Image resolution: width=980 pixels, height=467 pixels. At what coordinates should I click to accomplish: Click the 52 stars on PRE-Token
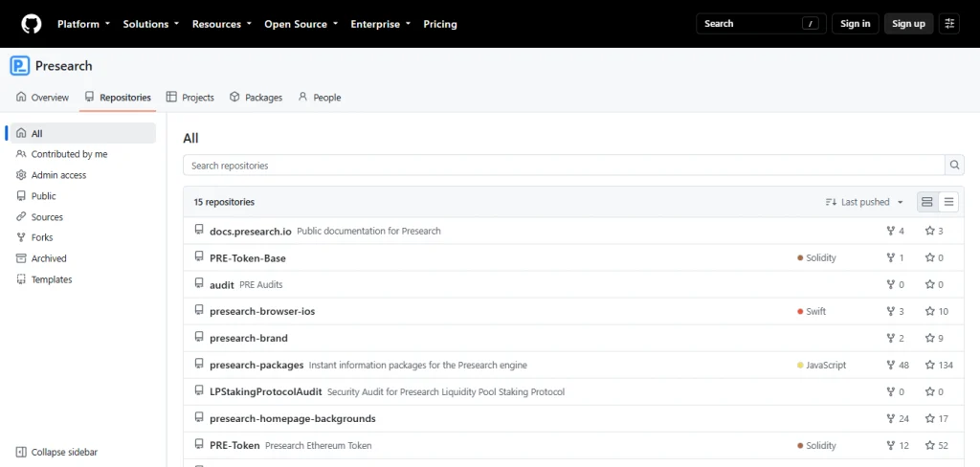click(x=936, y=446)
